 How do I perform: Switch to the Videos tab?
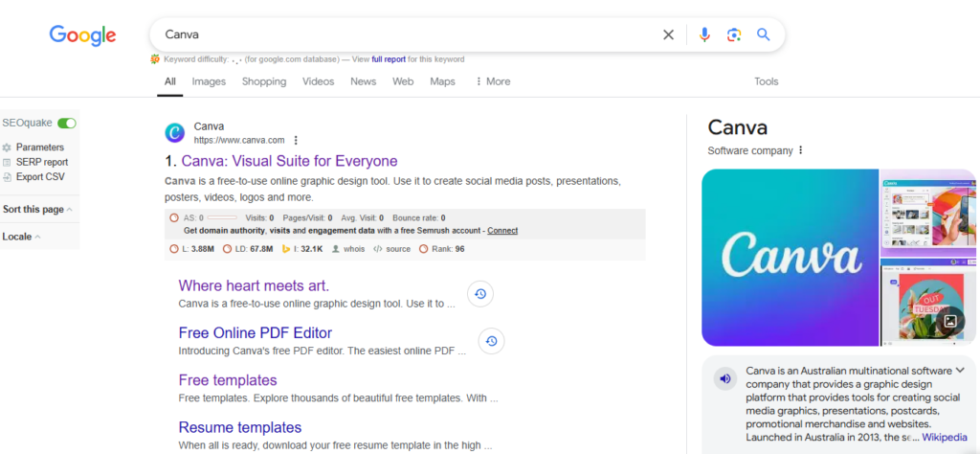[318, 81]
